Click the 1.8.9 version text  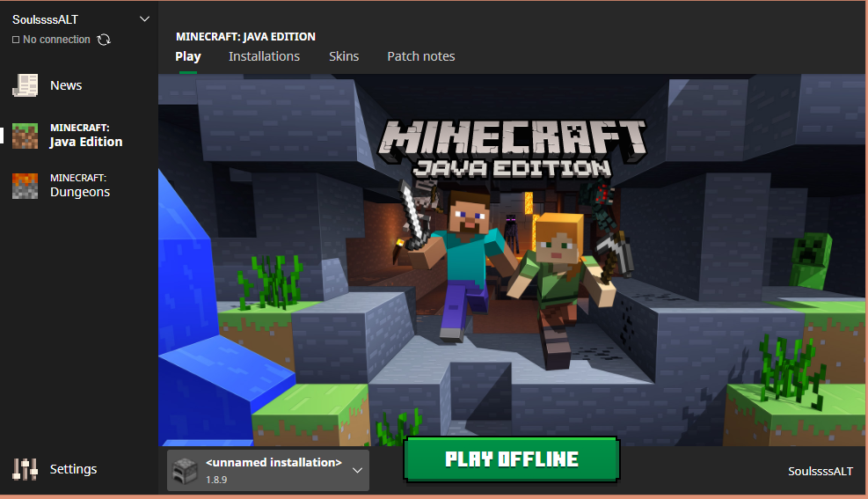216,480
